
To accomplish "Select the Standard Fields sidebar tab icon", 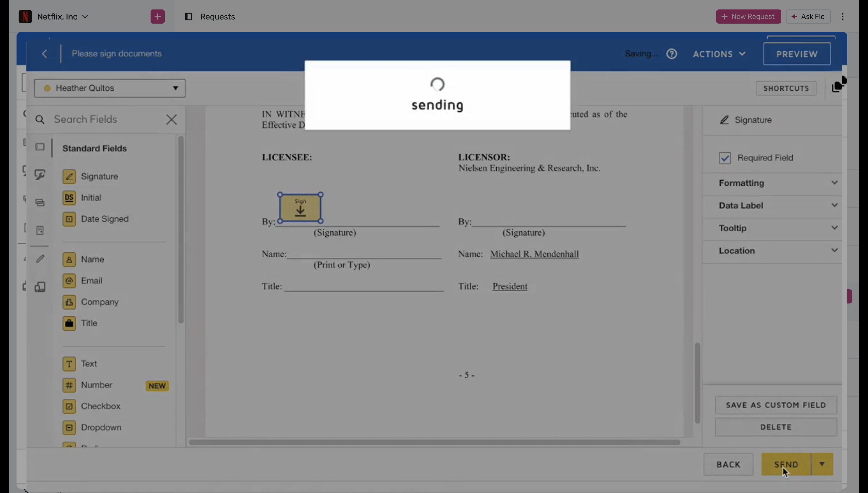I will tap(40, 147).
